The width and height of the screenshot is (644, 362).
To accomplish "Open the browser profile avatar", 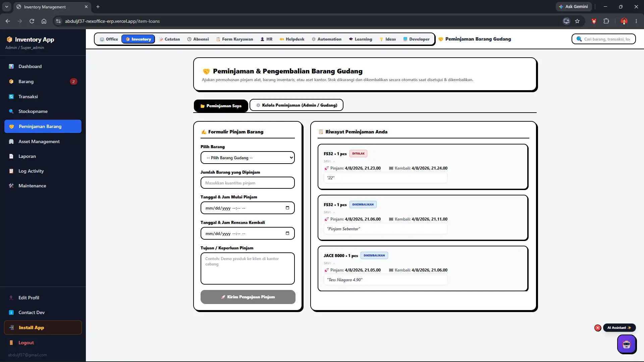I will click(x=624, y=21).
